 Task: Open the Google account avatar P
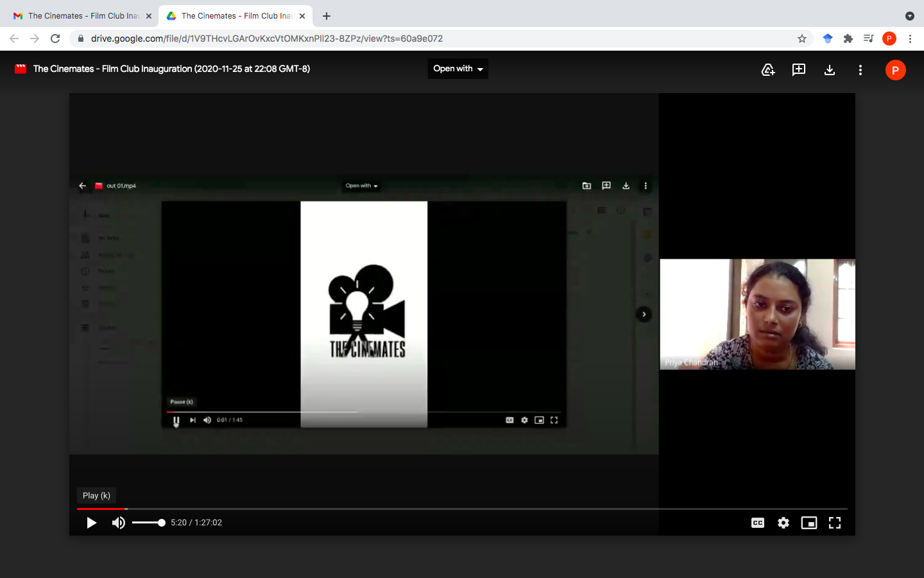click(x=896, y=70)
